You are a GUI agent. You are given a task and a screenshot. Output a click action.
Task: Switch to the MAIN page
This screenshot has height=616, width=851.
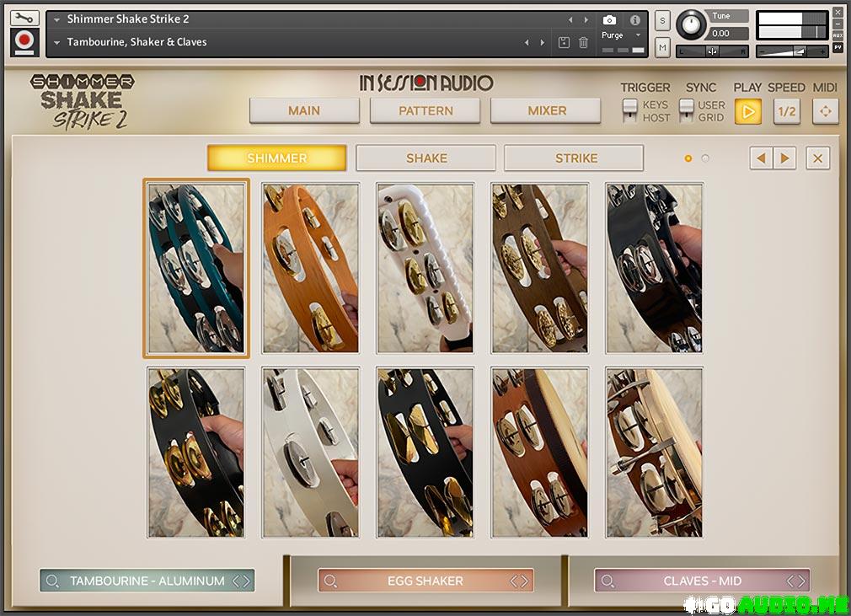(304, 110)
